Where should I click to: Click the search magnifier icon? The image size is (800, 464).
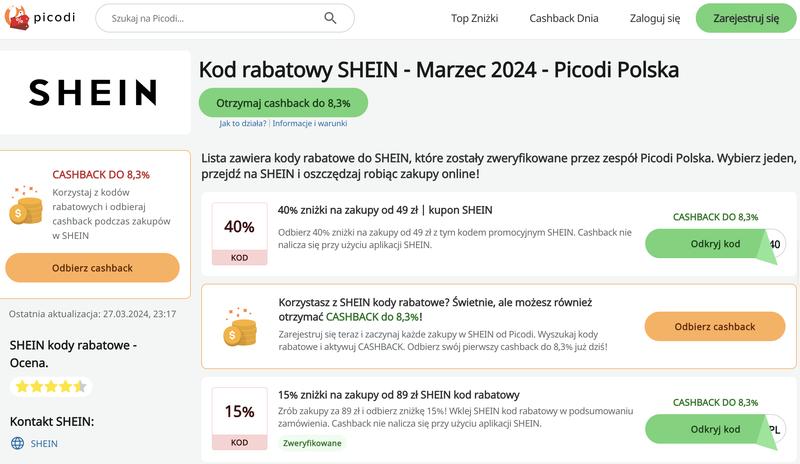pyautogui.click(x=331, y=18)
